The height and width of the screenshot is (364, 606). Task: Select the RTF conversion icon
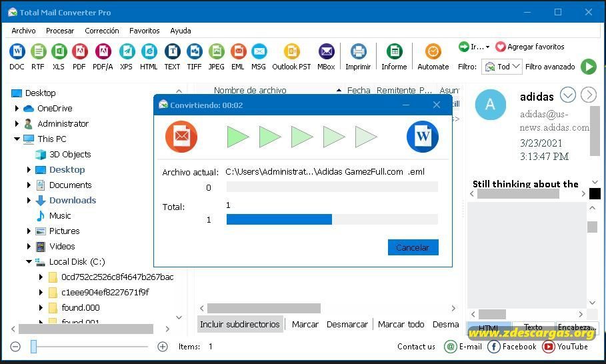38,51
